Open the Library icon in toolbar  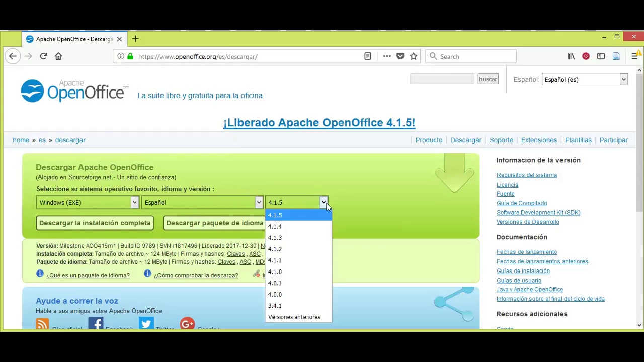pos(571,56)
